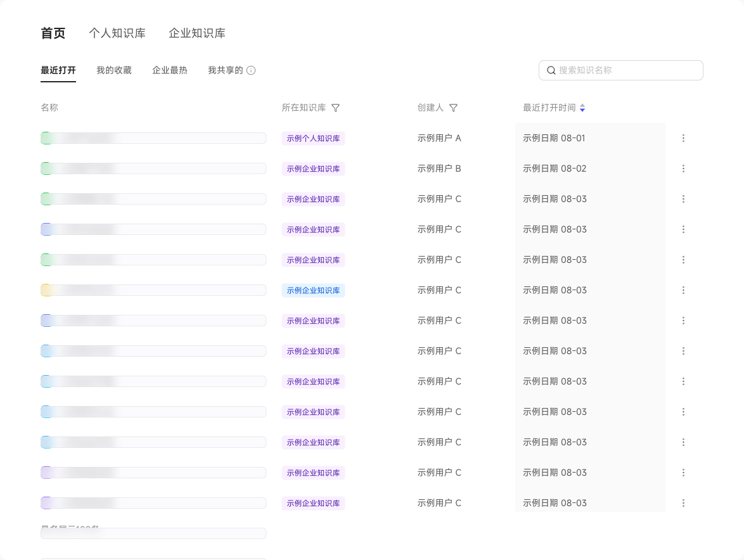Click the file icon in 示例用户 B row
Screen dimensions: 744x560
(46, 169)
